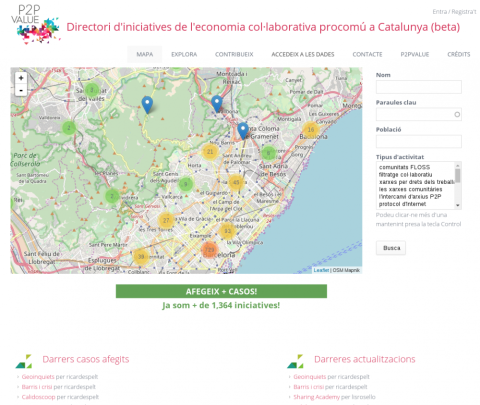
Task: Click the blue pin inside the Collserola green area
Action: click(147, 105)
